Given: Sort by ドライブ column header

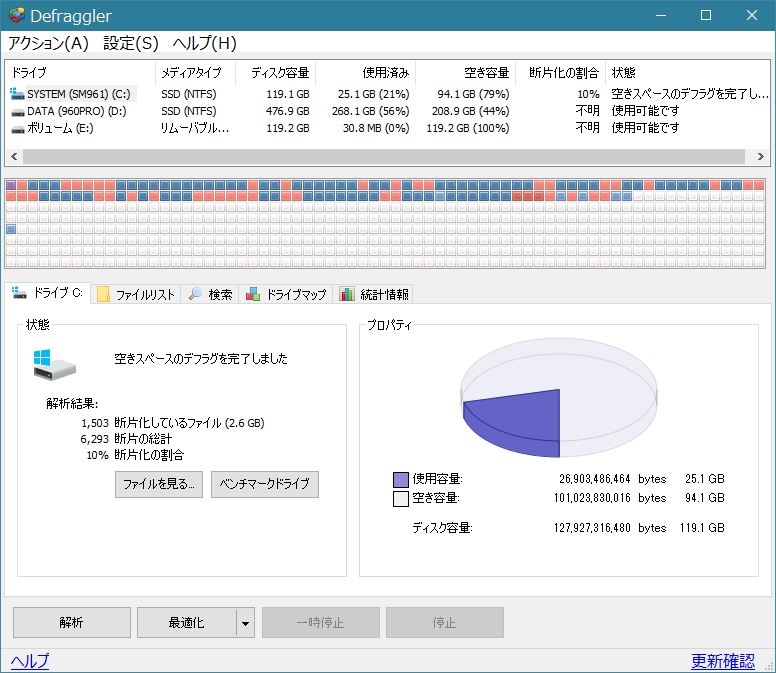Looking at the screenshot, I should point(81,73).
